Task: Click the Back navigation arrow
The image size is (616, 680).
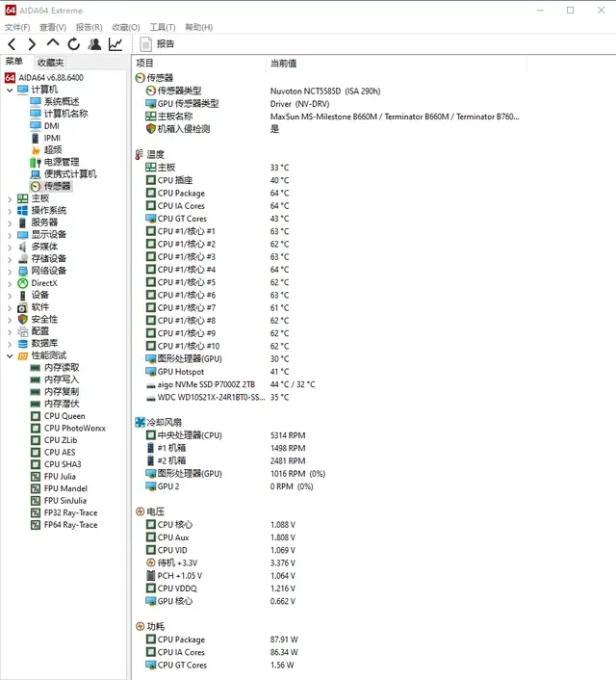Action: pos(12,44)
